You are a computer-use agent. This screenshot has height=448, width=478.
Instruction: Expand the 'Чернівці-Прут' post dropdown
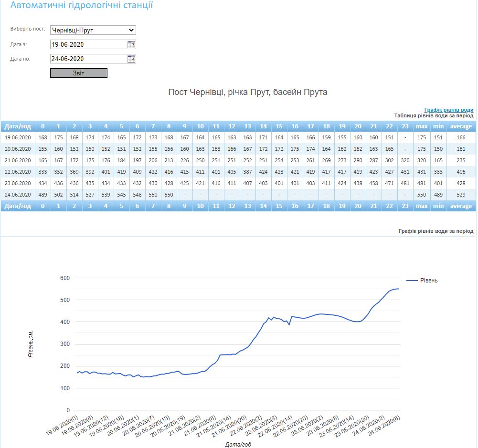coord(93,31)
